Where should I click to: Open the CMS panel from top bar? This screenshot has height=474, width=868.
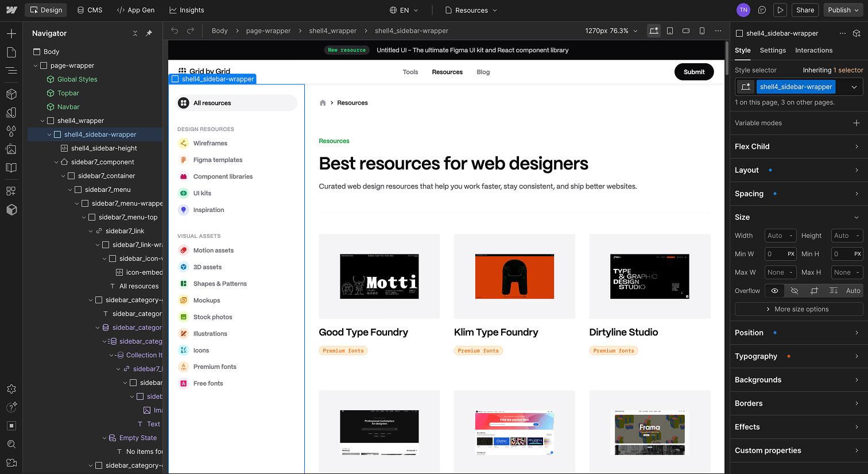[x=90, y=10]
